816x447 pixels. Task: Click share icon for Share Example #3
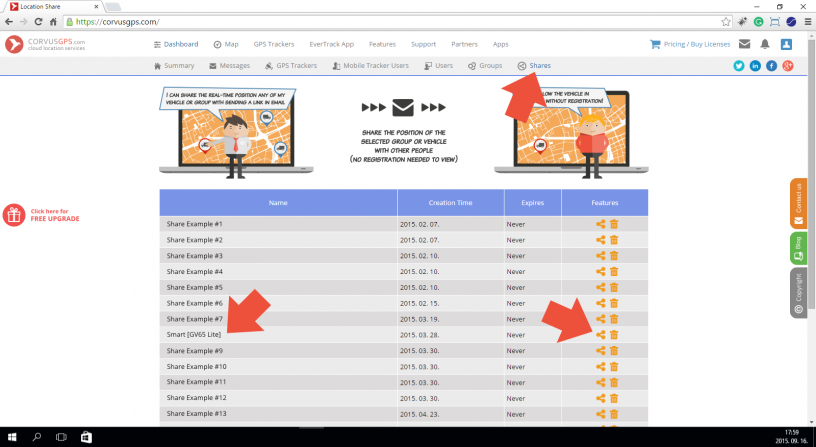coord(600,256)
